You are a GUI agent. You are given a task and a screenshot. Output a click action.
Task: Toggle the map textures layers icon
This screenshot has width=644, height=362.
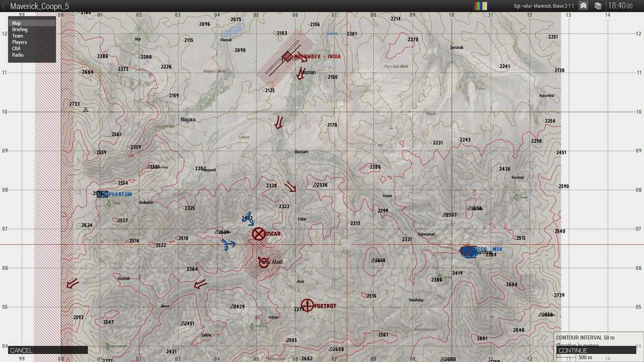598,6
